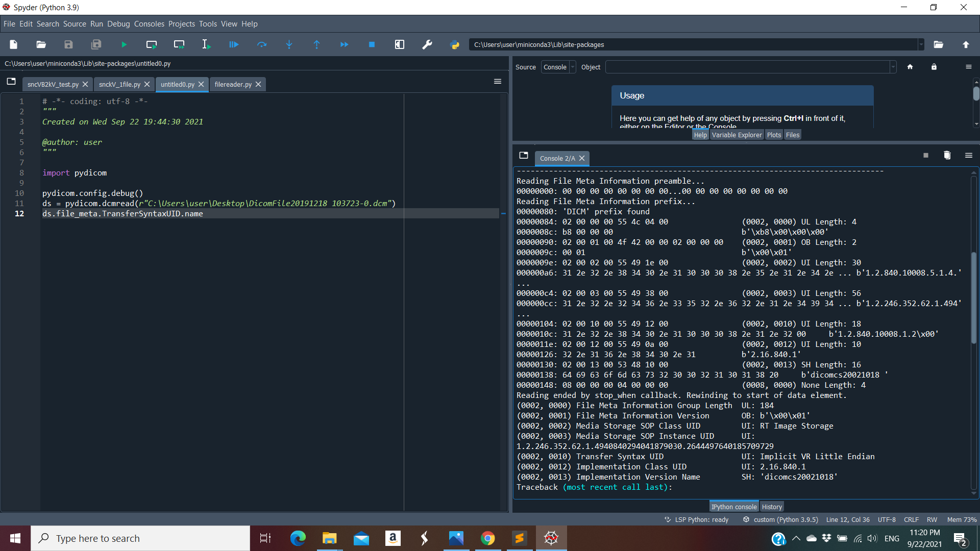
Task: Go to Help pane home
Action: [x=910, y=67]
